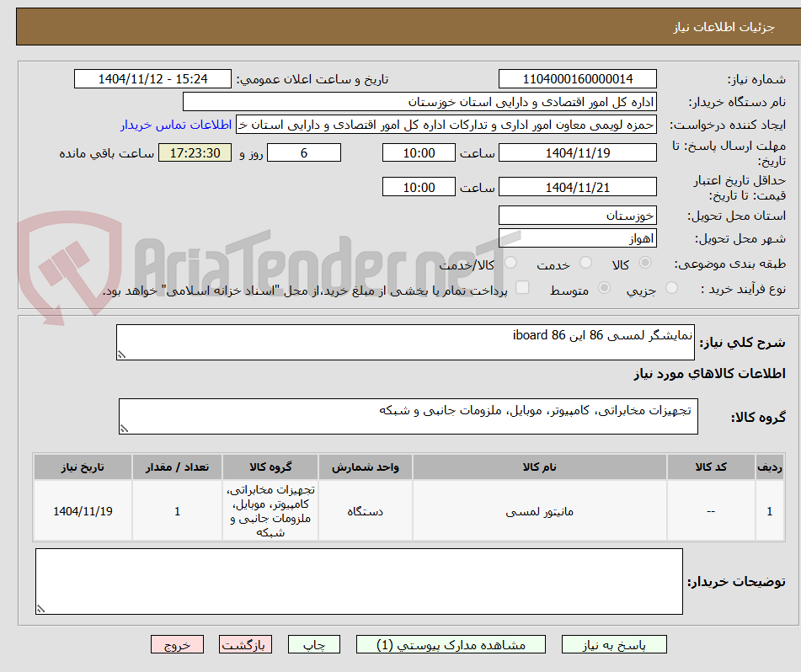This screenshot has height=672, width=801.
Task: Click the reply deadline date 1404/11/19 field
Action: point(577,152)
